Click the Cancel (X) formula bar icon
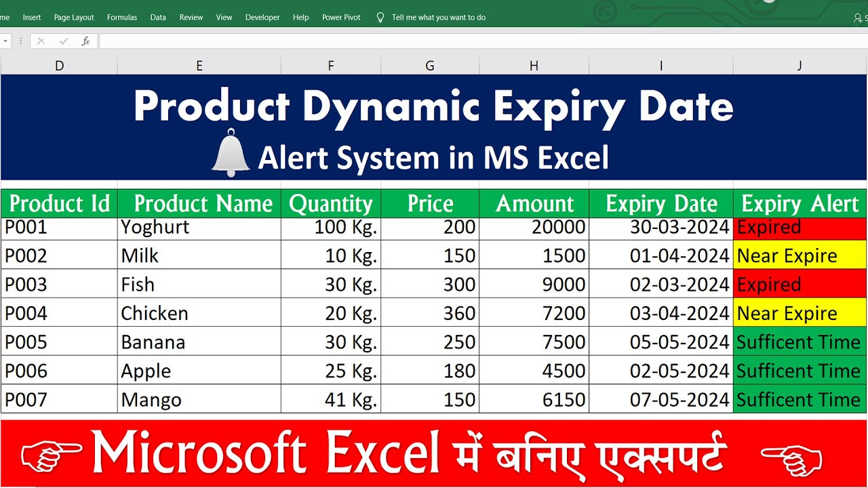 click(41, 41)
